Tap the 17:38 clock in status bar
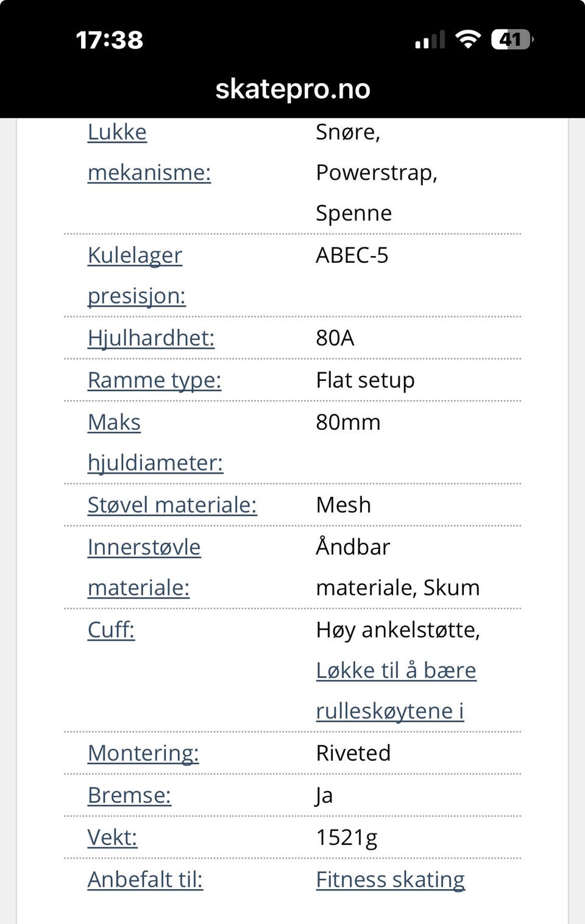The height and width of the screenshot is (924, 585). coord(110,40)
